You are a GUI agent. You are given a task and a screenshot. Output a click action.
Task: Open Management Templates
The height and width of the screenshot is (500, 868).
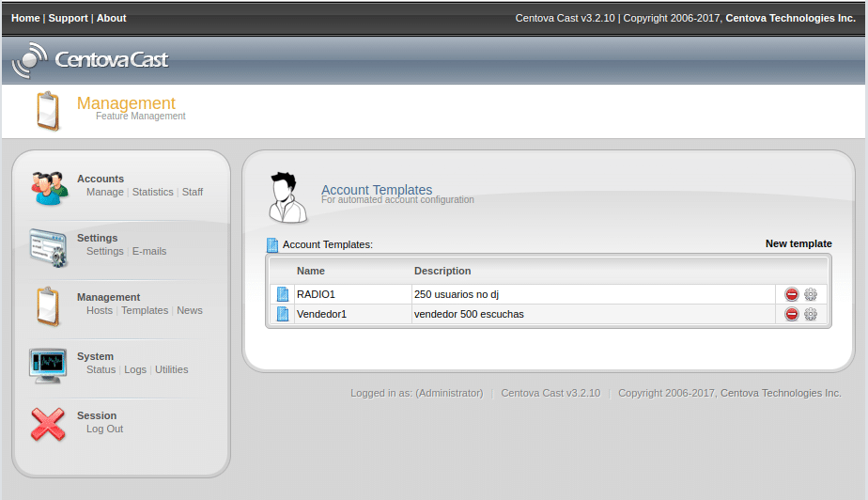[x=145, y=311]
